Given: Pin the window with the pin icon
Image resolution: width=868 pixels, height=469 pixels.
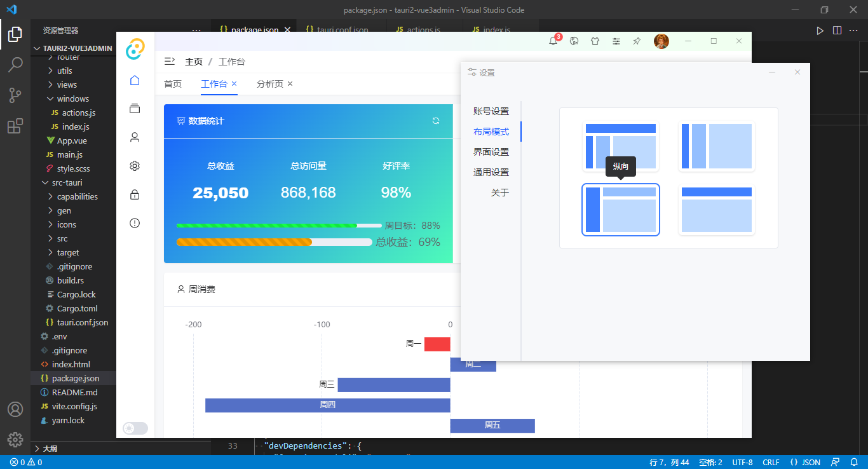Looking at the screenshot, I should click(637, 41).
